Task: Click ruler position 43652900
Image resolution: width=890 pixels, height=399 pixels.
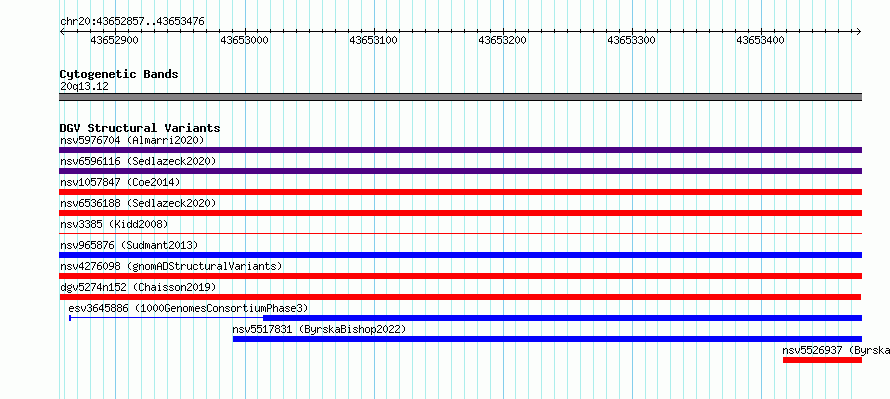Action: click(x=115, y=40)
